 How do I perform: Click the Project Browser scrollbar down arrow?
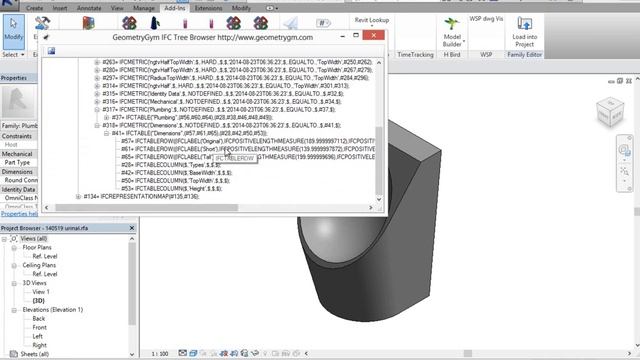(132, 354)
